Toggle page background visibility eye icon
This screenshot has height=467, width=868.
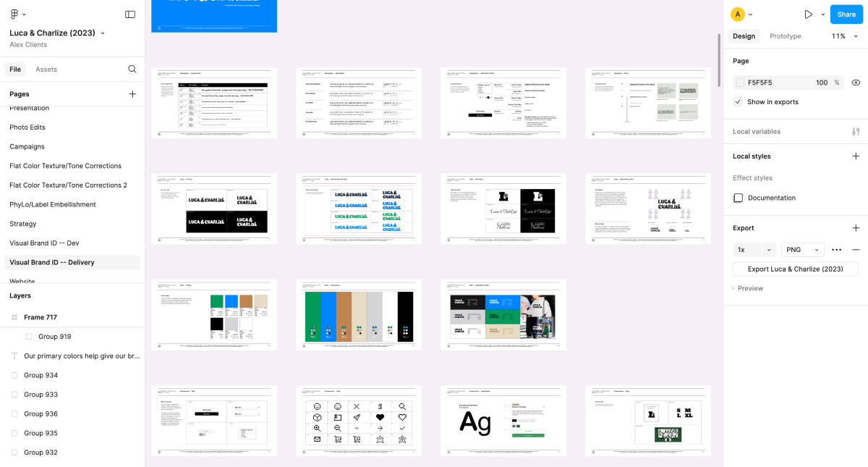click(856, 83)
